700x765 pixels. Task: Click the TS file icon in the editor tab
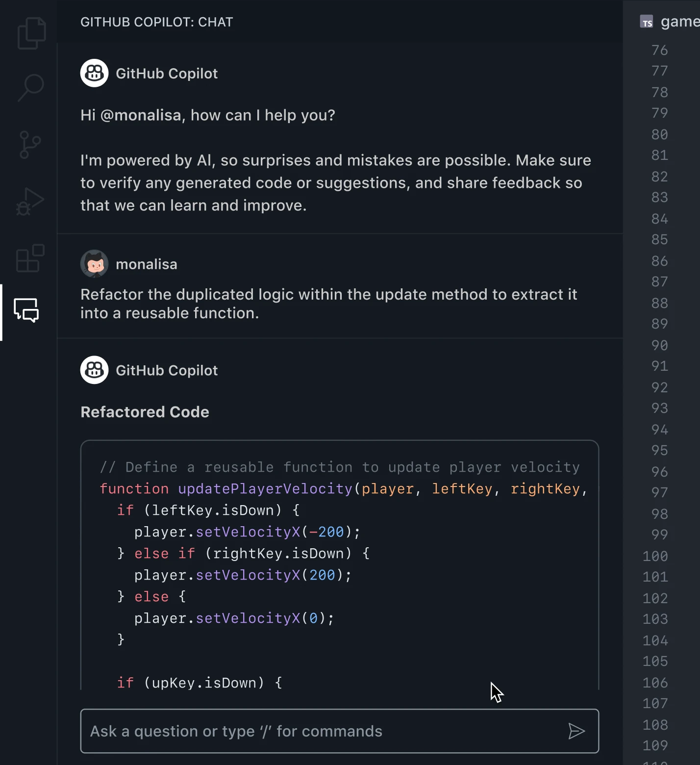647,22
